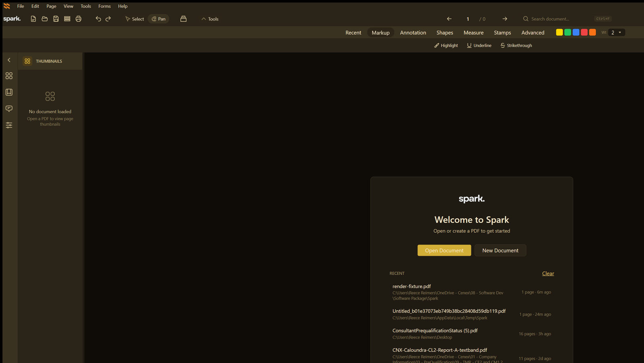Open the Edit menu
Image resolution: width=644 pixels, height=363 pixels.
point(35,6)
